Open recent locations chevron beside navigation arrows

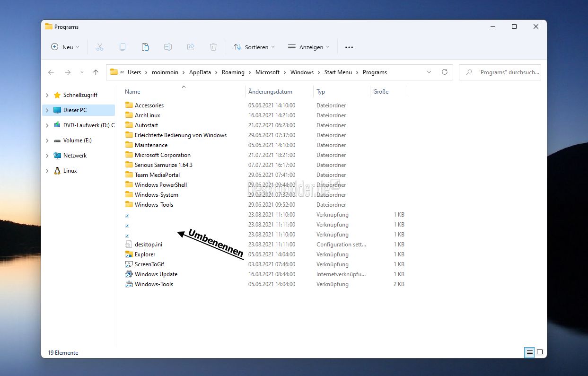(x=82, y=72)
